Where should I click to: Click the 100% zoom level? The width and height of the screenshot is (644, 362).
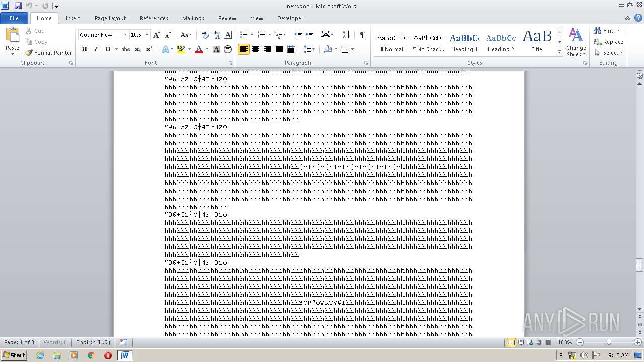pyautogui.click(x=565, y=342)
